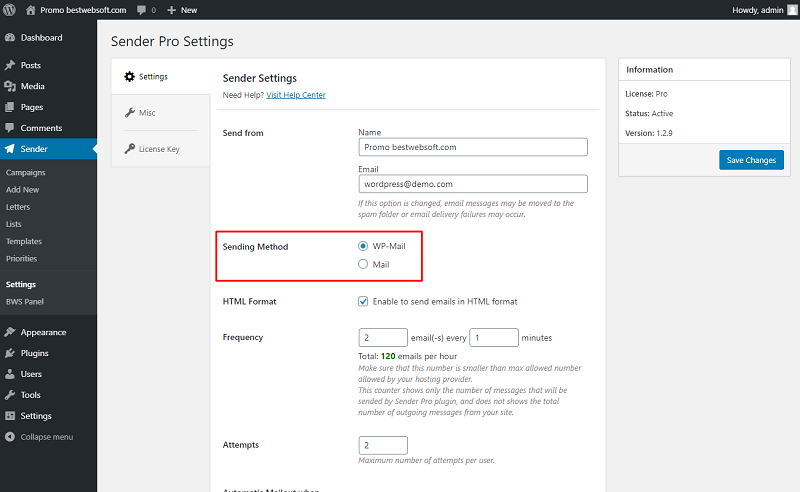Follow the Visit Help Center link
This screenshot has width=800, height=492.
point(296,95)
